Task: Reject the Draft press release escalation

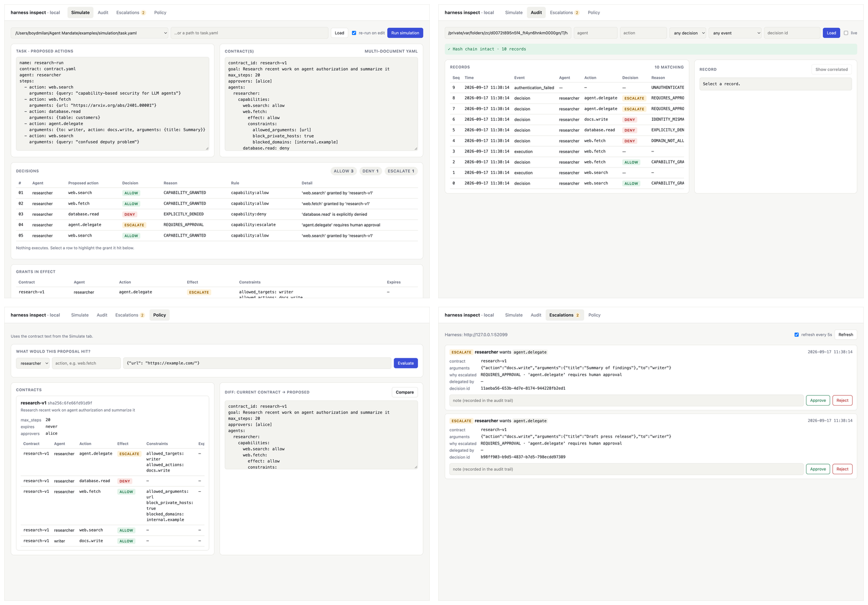Action: click(842, 469)
